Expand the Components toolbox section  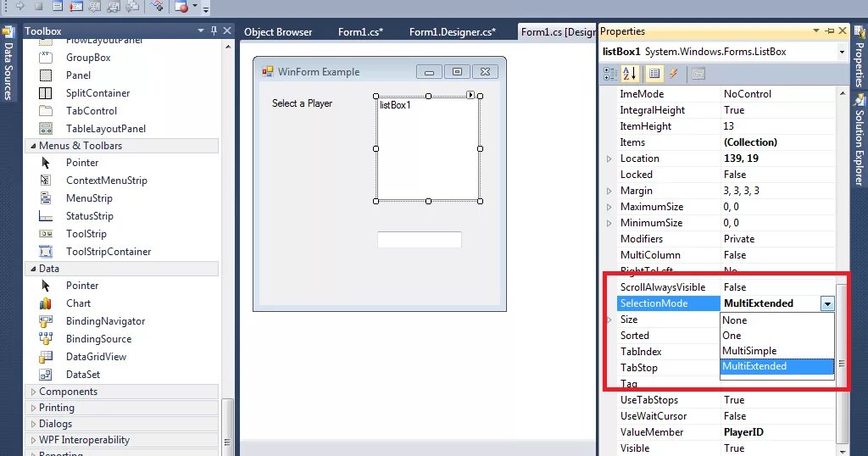[33, 392]
